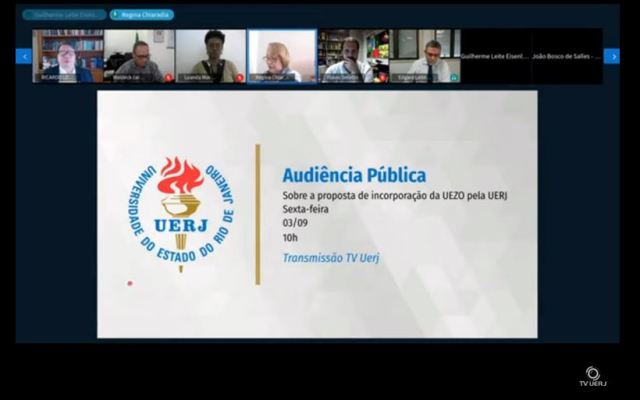Screen dimensions: 640x400
Task: Click the TV UERJ watermark logo
Action: point(593,376)
